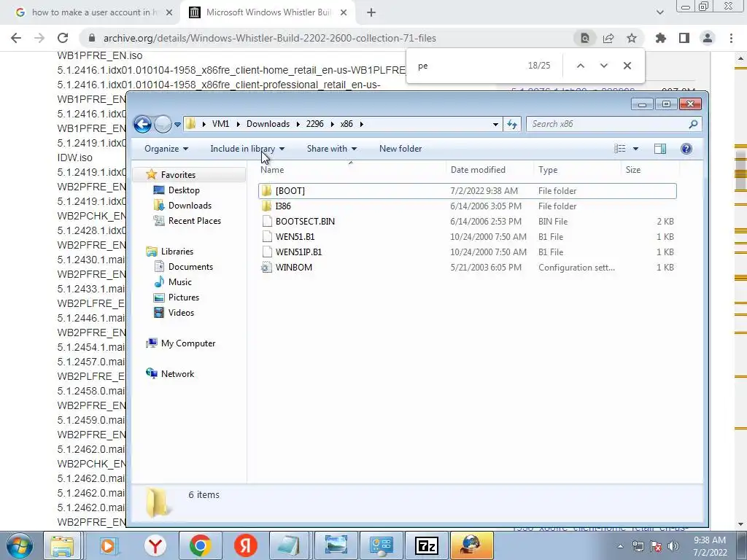Click Downloads in the address breadcrumb
Viewport: 747px width, 560px height.
(268, 124)
